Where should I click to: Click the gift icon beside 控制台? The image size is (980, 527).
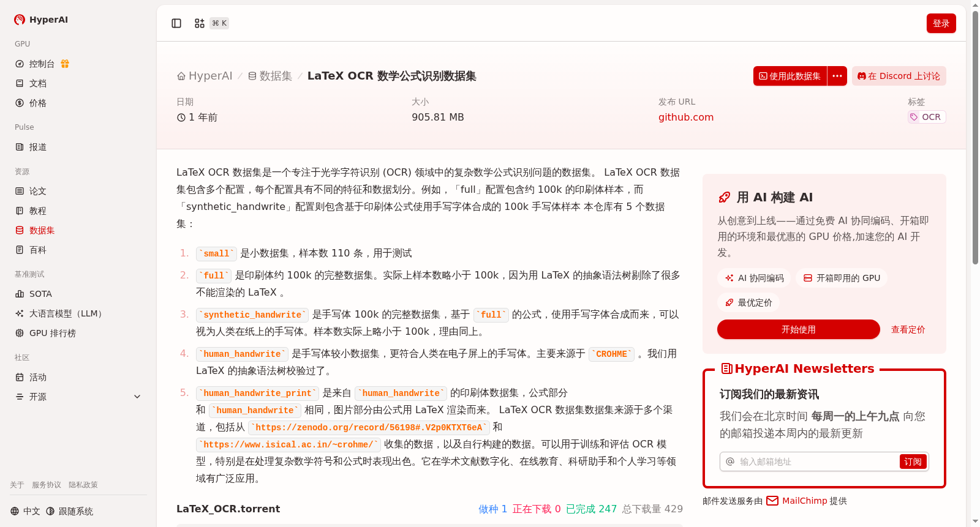tap(65, 64)
